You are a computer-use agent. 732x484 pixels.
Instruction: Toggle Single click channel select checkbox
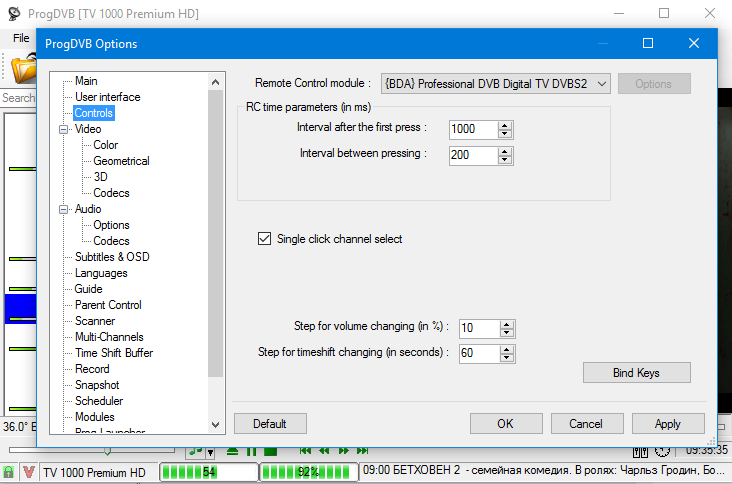tap(265, 239)
